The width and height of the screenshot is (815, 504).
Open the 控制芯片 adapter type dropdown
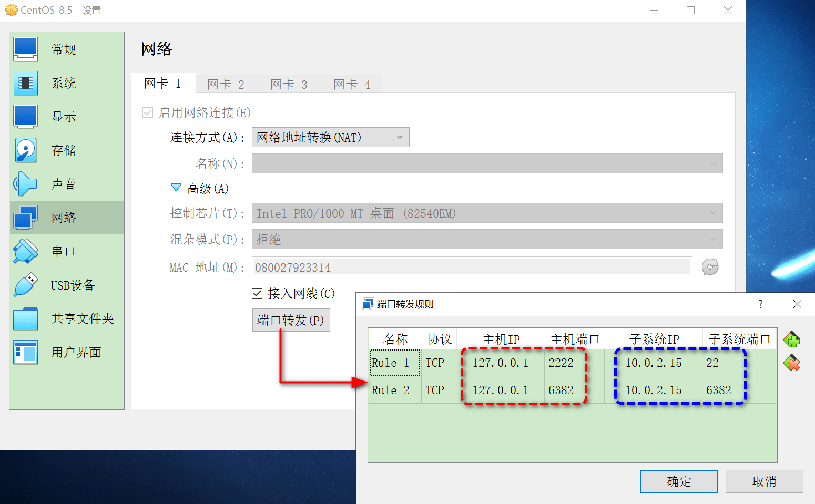[x=487, y=213]
